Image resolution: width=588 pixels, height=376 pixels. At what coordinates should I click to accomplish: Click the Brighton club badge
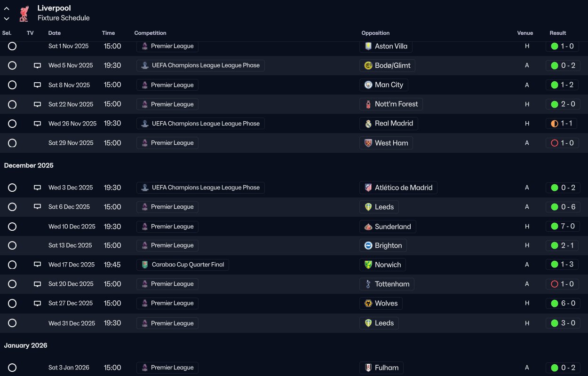368,245
